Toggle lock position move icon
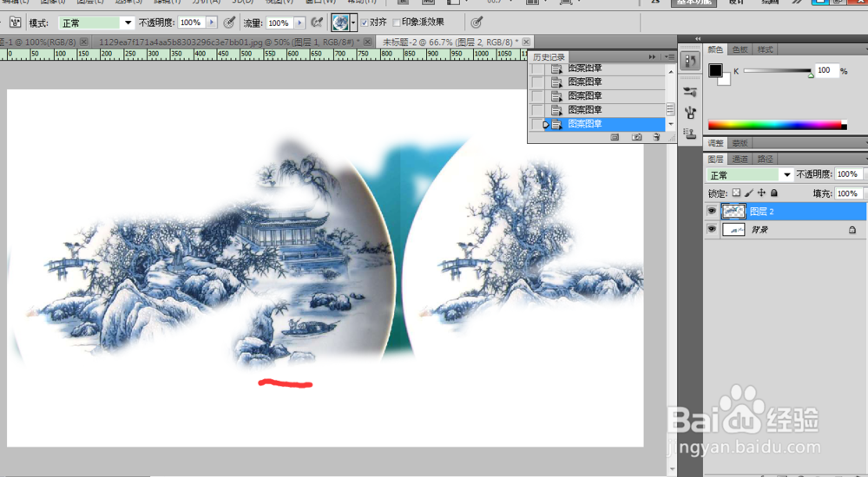 [x=761, y=193]
